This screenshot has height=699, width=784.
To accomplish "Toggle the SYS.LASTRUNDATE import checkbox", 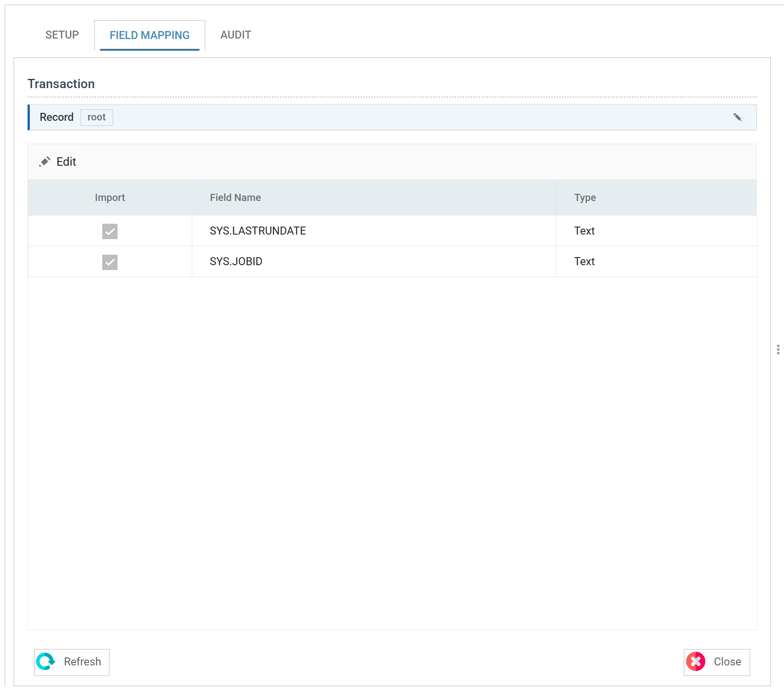I will 110,231.
